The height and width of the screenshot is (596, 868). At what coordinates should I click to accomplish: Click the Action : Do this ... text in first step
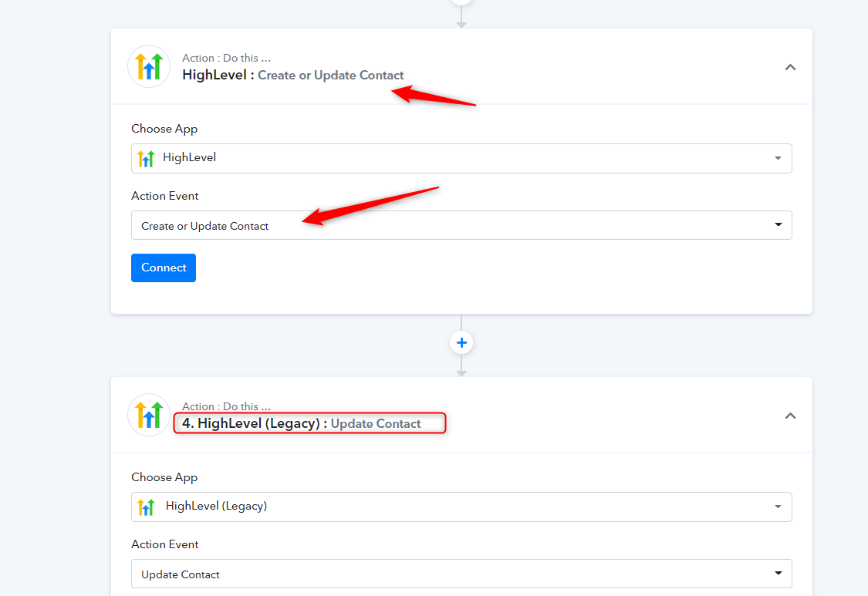click(226, 58)
